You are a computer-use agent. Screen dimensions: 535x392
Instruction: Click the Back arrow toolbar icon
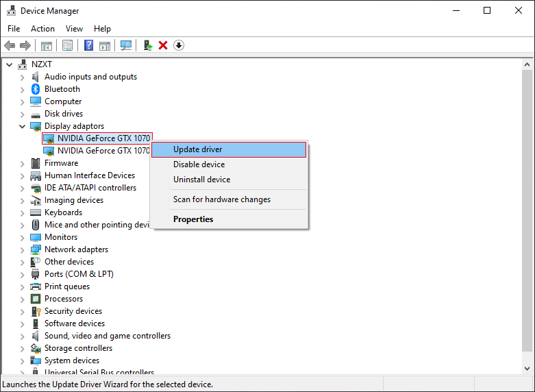[x=10, y=45]
